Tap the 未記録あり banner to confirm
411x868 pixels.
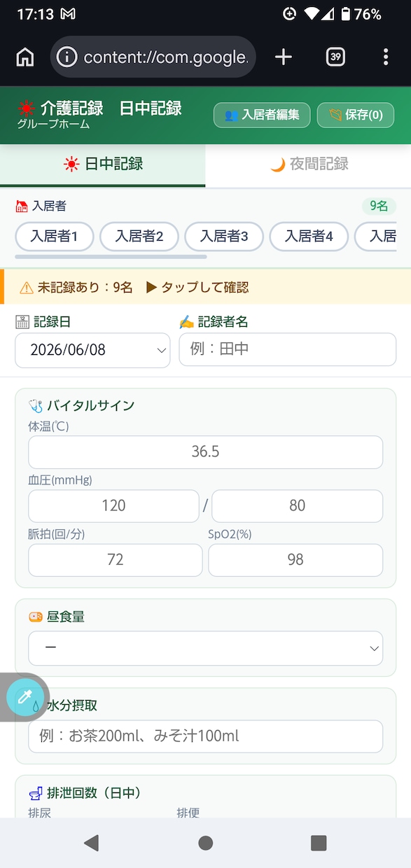(x=205, y=287)
